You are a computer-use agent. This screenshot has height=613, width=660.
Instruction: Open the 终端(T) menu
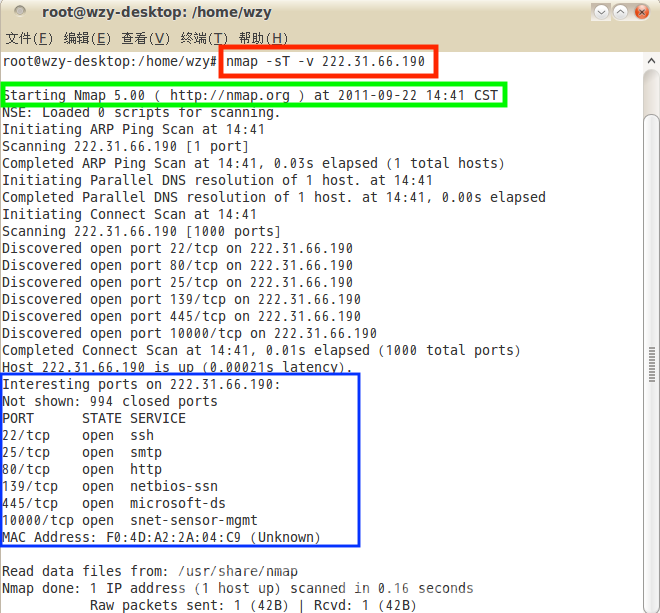pyautogui.click(x=204, y=38)
